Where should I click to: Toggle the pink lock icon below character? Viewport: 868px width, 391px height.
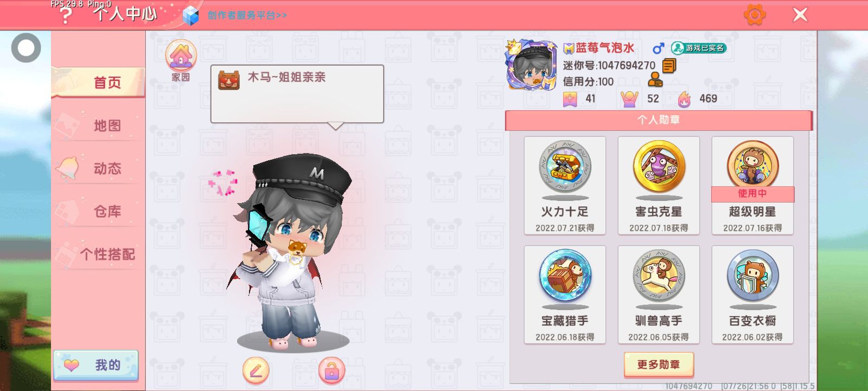tap(331, 371)
